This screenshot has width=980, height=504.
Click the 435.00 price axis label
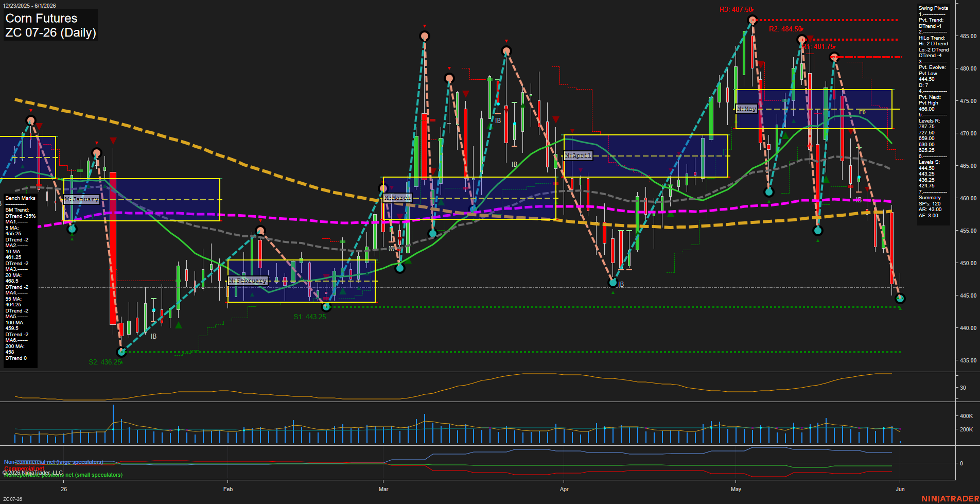968,360
